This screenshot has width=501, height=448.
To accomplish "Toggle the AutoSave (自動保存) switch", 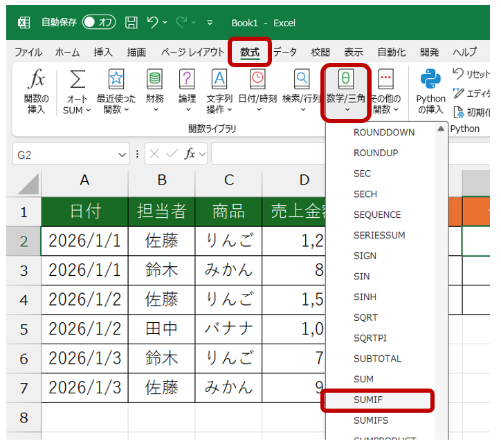I will click(98, 23).
